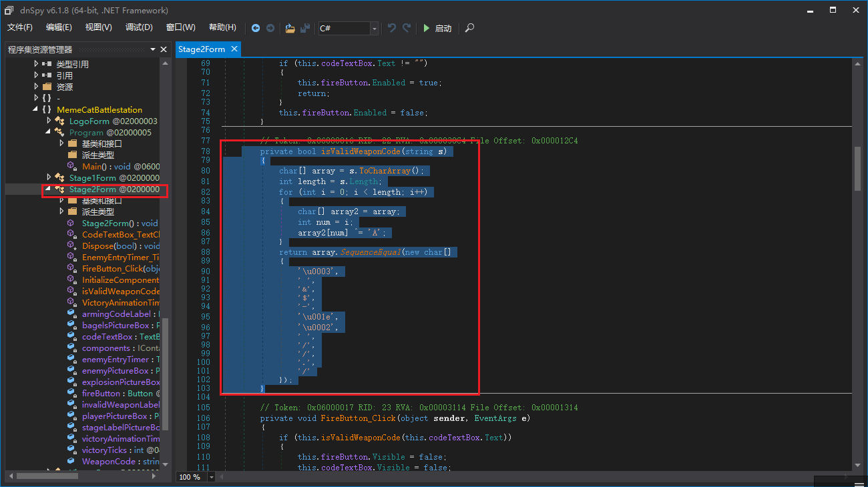Open the C# language dropdown
Image resolution: width=868 pixels, height=487 pixels.
click(x=375, y=28)
